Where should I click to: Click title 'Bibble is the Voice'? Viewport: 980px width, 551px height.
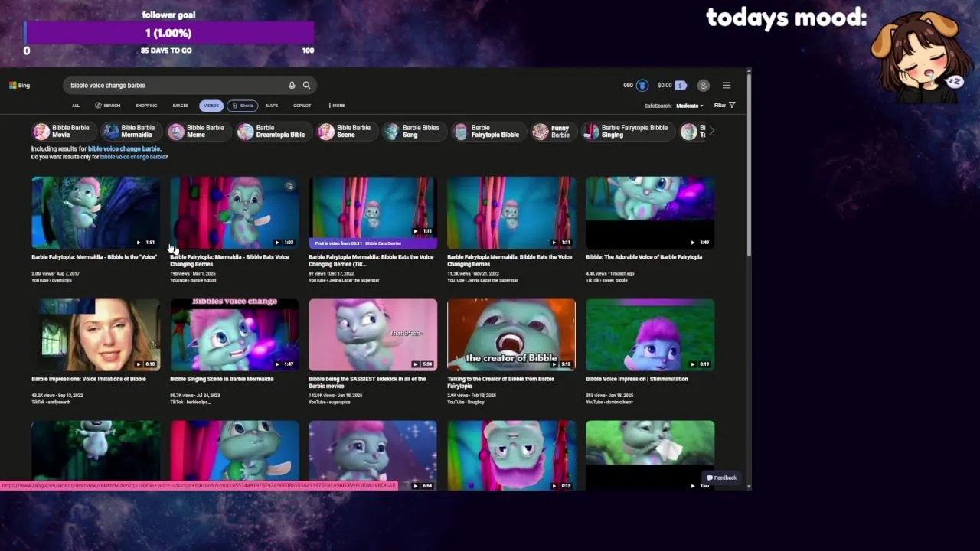tap(94, 257)
